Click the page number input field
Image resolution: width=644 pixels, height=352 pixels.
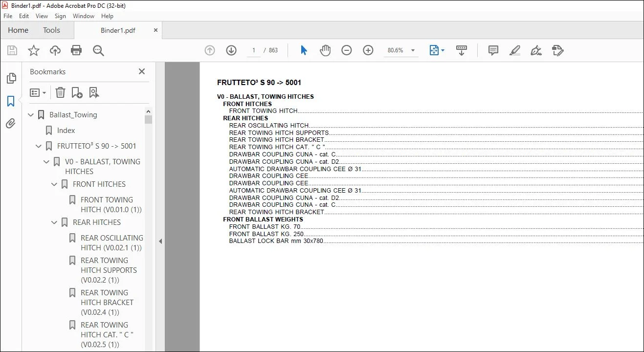[253, 50]
